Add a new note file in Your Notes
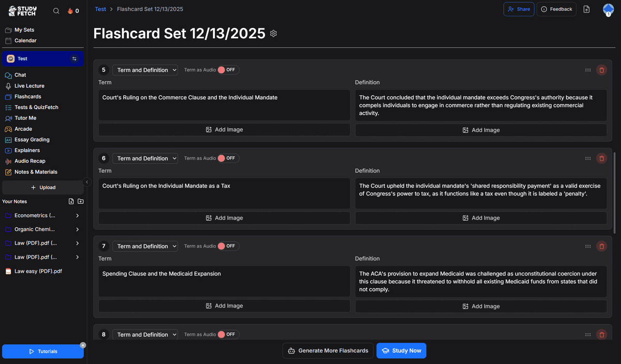The width and height of the screenshot is (621, 364). click(x=71, y=202)
